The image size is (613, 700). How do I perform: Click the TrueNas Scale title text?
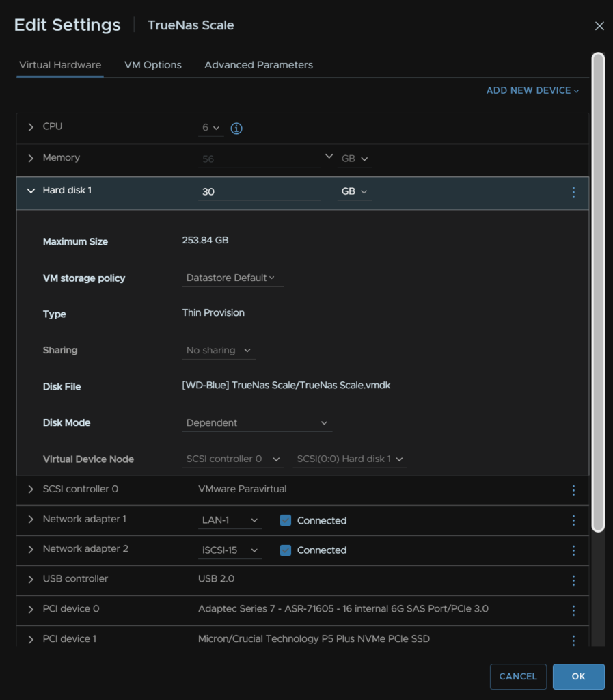191,25
